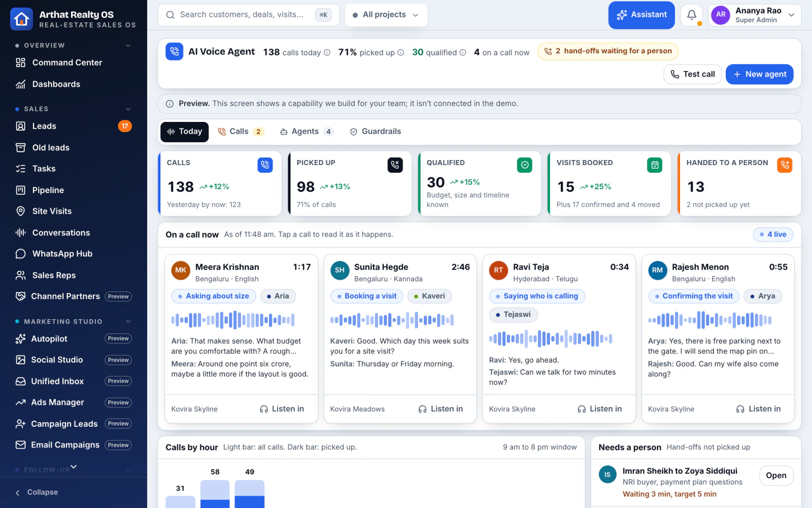This screenshot has height=508, width=812.
Task: Open Sales Reps in sidebar
Action: click(x=74, y=275)
